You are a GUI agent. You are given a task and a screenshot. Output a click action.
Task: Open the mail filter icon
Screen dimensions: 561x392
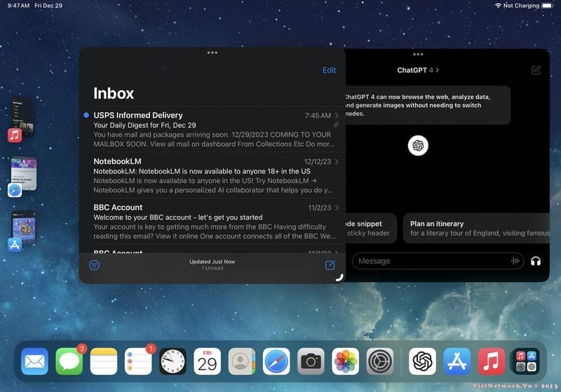tap(95, 265)
